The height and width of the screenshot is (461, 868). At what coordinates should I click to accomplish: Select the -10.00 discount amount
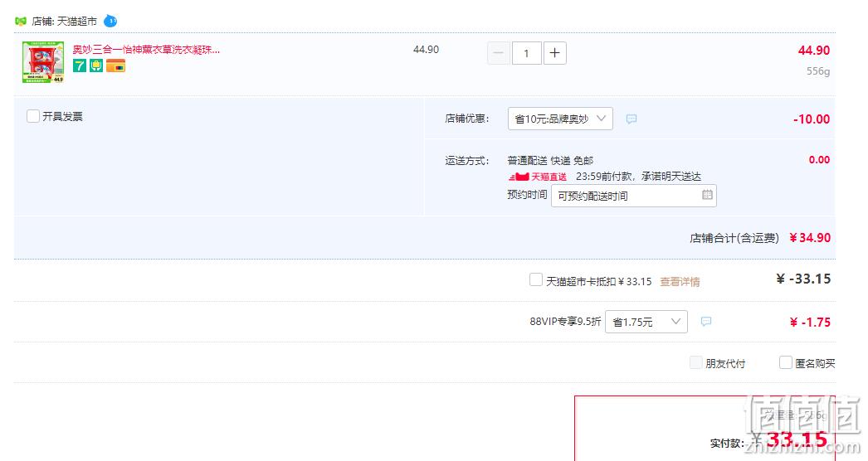812,119
